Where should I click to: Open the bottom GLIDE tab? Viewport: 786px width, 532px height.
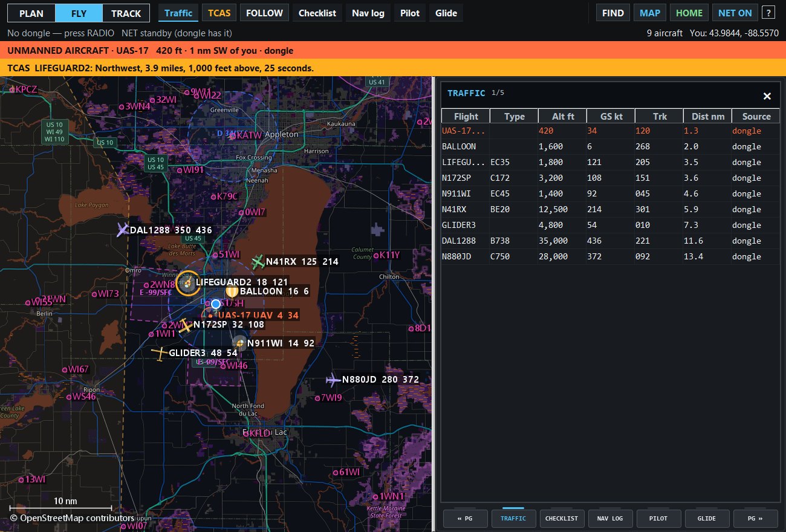(x=707, y=518)
